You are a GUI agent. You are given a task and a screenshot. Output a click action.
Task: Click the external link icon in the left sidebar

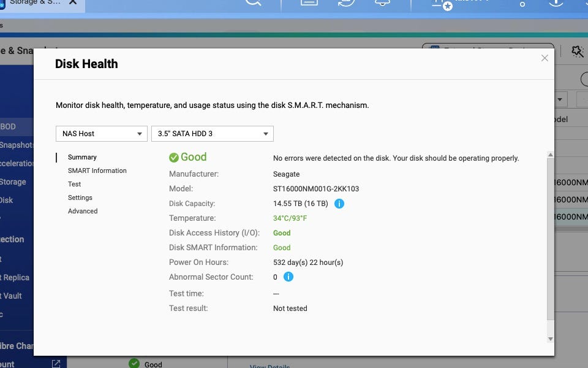[x=56, y=364]
